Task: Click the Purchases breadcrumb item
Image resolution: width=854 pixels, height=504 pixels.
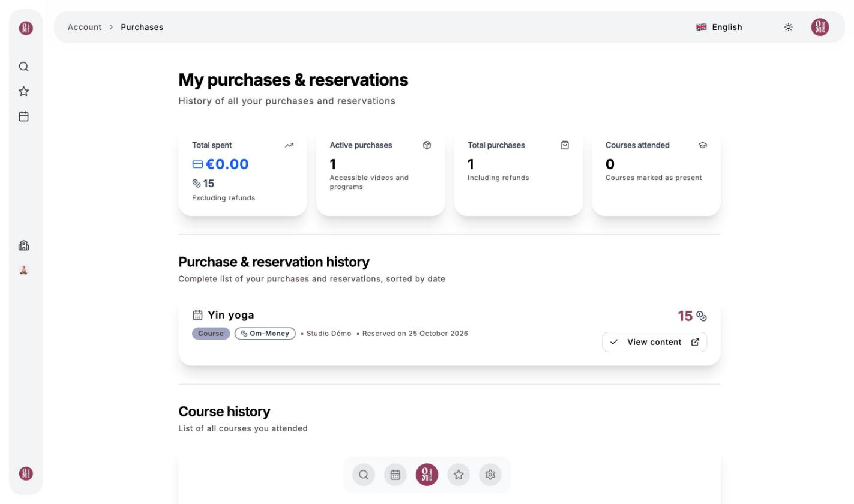Action: point(142,27)
